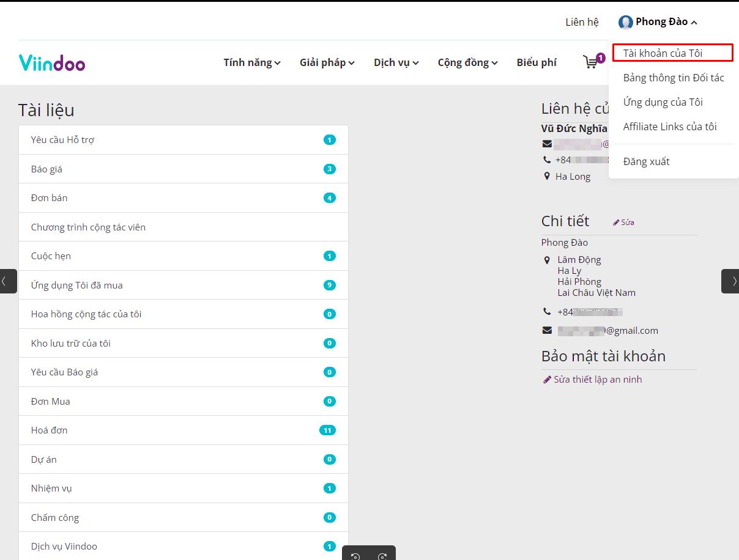
Task: Go to previous slide arrow
Action: 8,281
